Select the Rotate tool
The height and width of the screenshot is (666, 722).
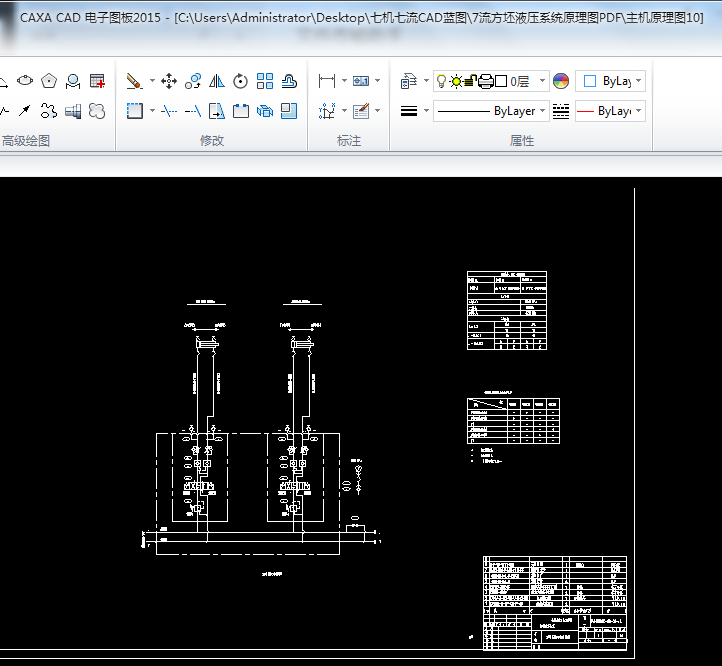pyautogui.click(x=241, y=81)
